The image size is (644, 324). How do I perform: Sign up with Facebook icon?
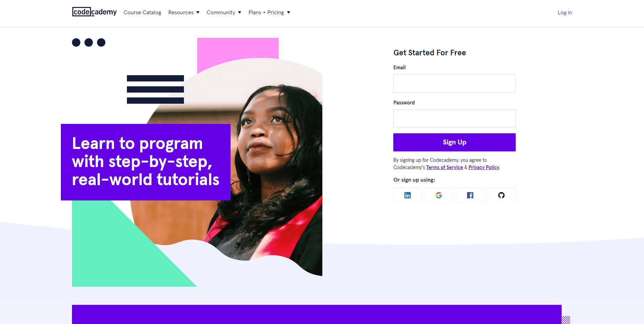(x=470, y=195)
